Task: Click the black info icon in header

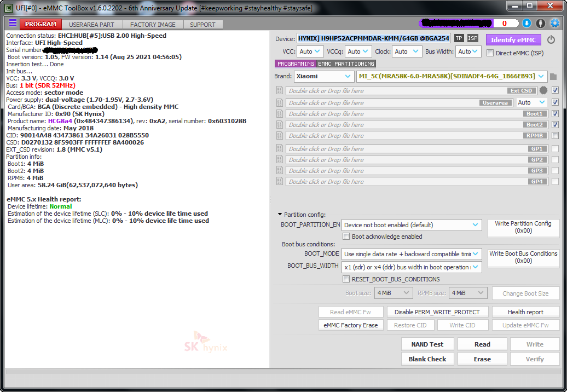Action: point(540,24)
